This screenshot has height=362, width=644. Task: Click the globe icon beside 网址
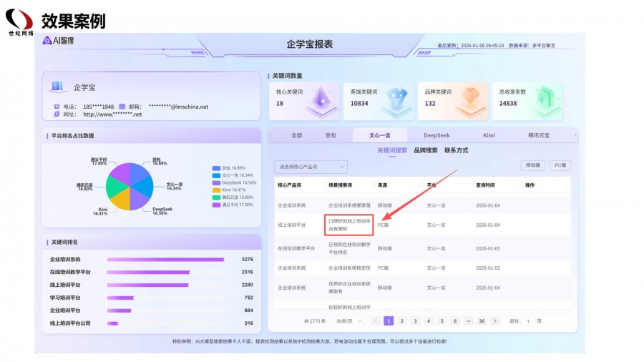tap(57, 114)
